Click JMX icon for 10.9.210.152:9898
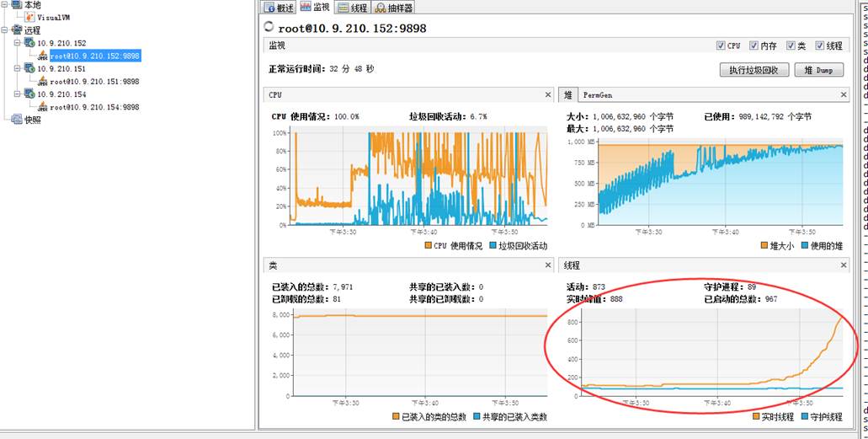The width and height of the screenshot is (868, 439). point(43,55)
